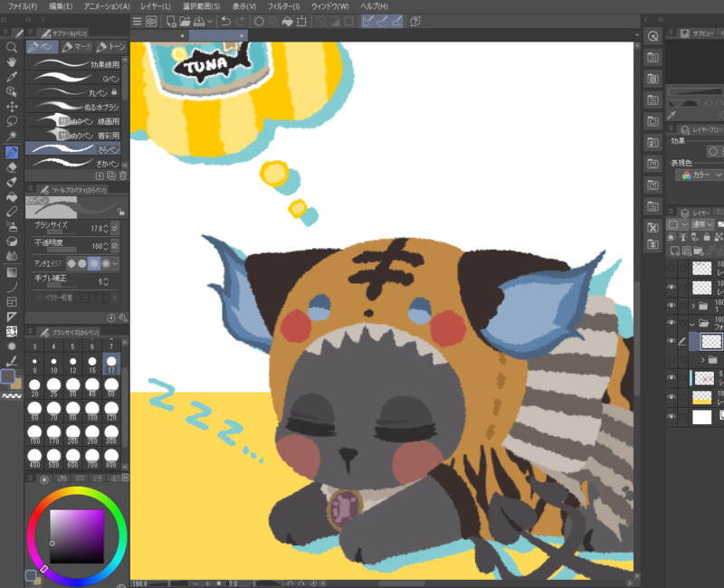Open the 編集(E) menu
724x588 pixels.
pos(61,6)
